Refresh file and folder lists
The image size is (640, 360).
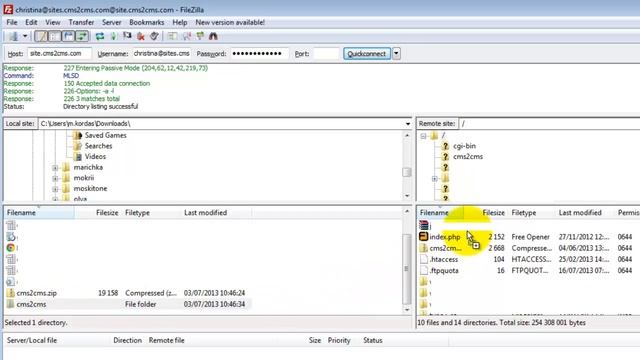coord(100,36)
